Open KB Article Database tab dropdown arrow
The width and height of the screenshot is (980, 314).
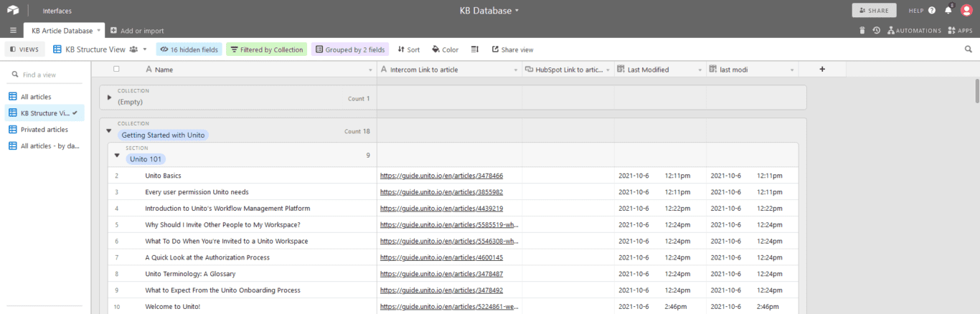click(99, 31)
